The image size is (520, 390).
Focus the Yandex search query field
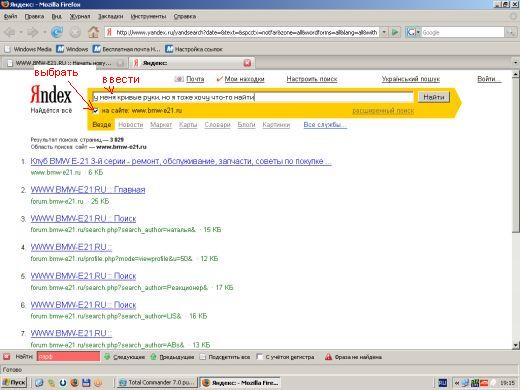(x=252, y=97)
